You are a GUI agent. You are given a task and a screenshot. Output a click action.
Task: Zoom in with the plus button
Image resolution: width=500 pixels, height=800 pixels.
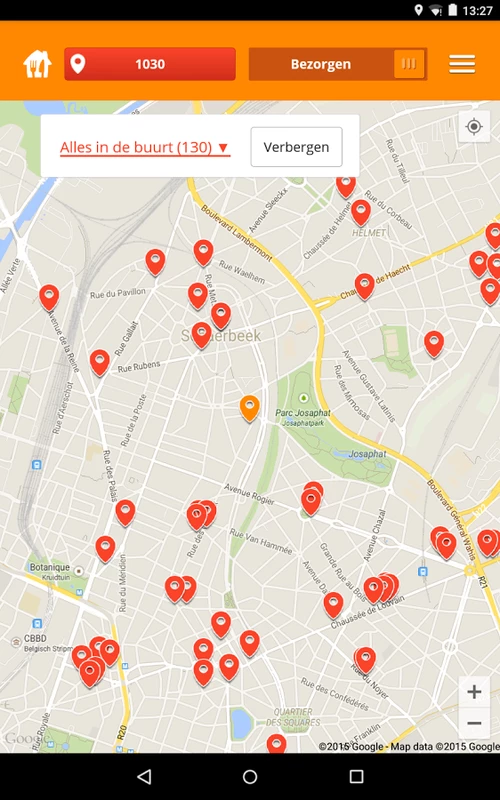point(474,692)
